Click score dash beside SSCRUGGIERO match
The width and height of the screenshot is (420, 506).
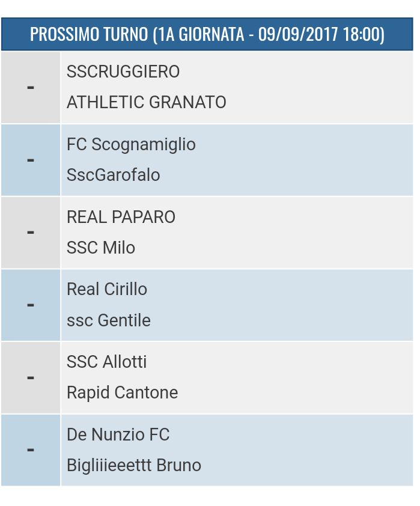[x=31, y=87]
